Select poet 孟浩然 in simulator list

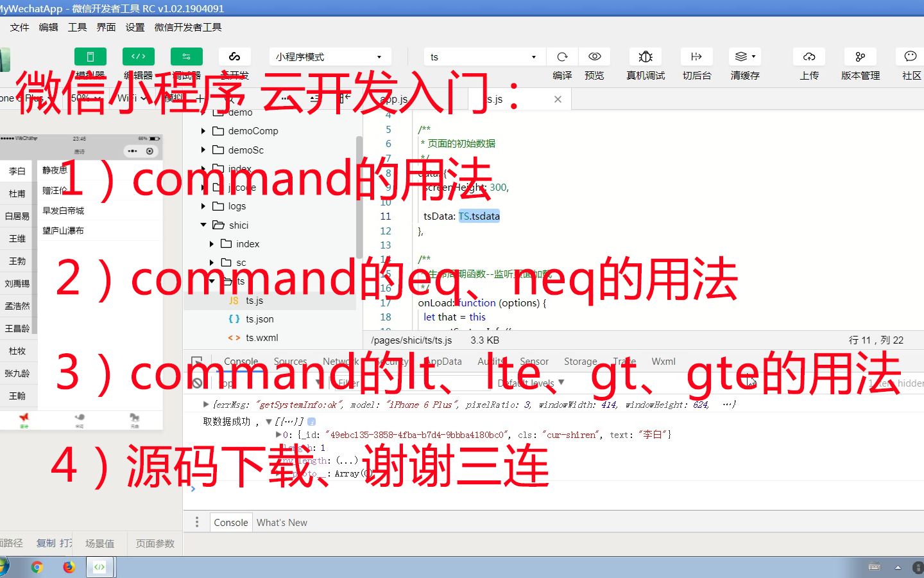tap(17, 306)
